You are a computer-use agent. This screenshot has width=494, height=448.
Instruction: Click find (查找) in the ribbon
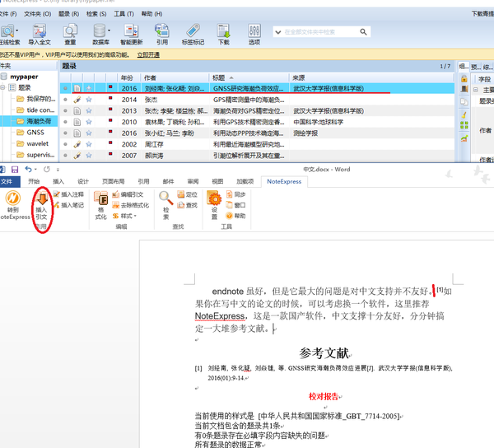[187, 205]
